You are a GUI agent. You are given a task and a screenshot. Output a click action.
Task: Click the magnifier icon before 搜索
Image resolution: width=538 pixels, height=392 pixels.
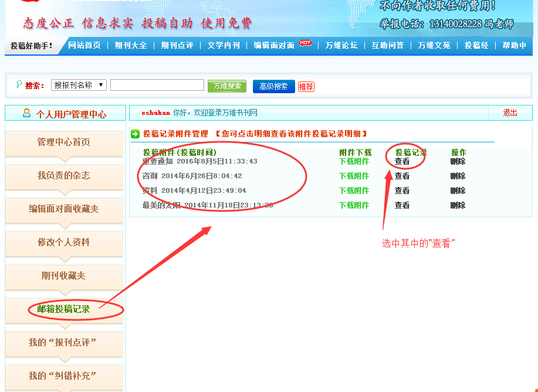19,85
